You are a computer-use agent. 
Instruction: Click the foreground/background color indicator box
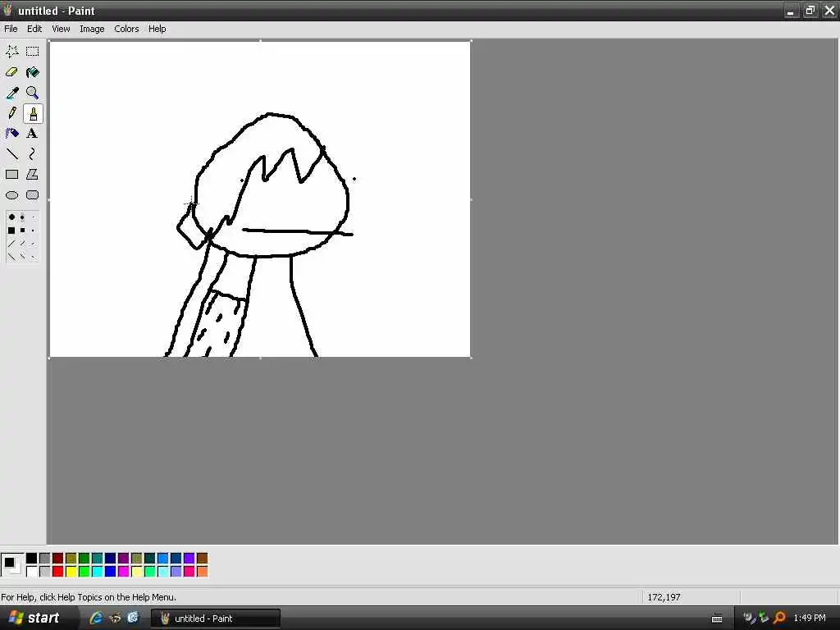coord(11,565)
